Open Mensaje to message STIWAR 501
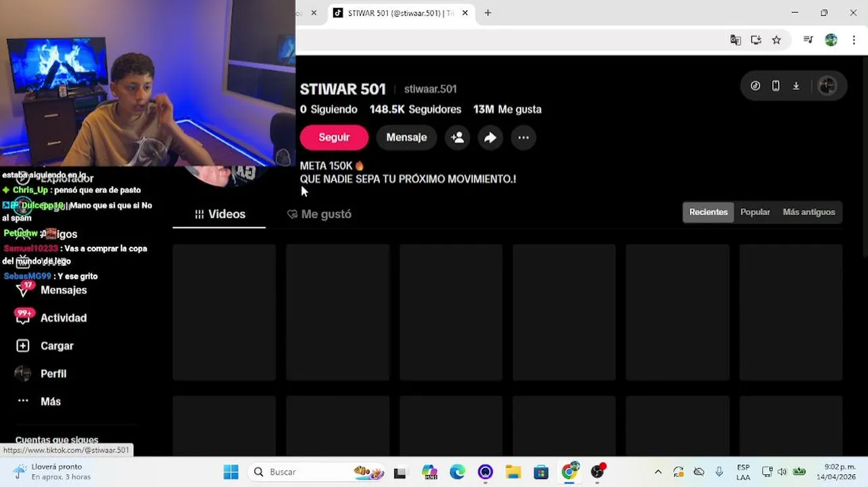The height and width of the screenshot is (487, 868). point(406,137)
